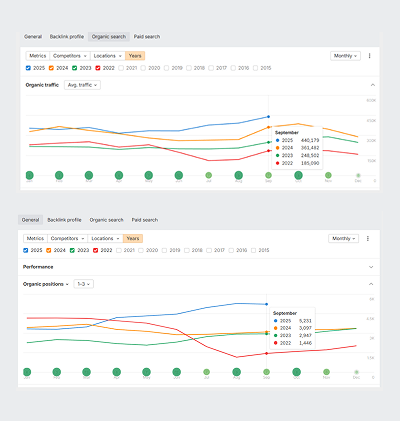Screen dimensions: 400x421
Task: Click the Years button in the bottom panel
Action: (133, 238)
